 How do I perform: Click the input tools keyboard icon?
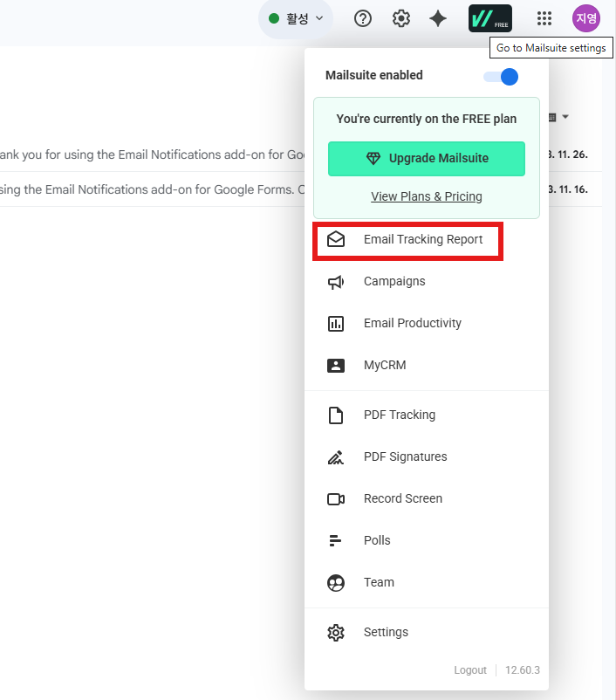552,117
